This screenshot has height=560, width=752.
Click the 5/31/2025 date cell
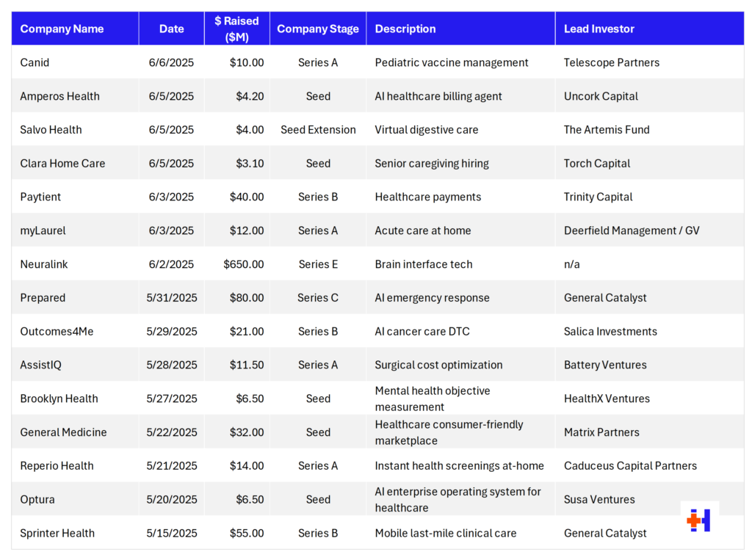click(172, 298)
